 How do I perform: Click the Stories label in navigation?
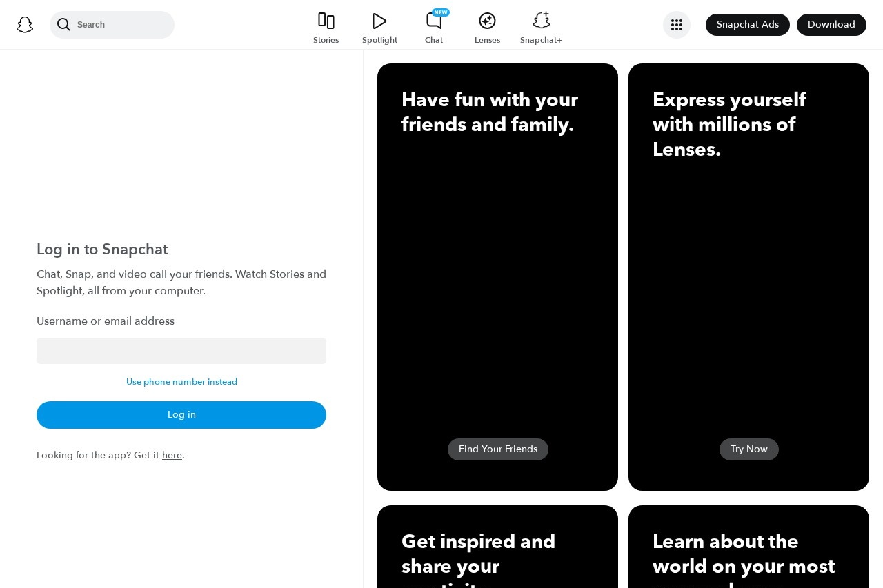coord(326,40)
